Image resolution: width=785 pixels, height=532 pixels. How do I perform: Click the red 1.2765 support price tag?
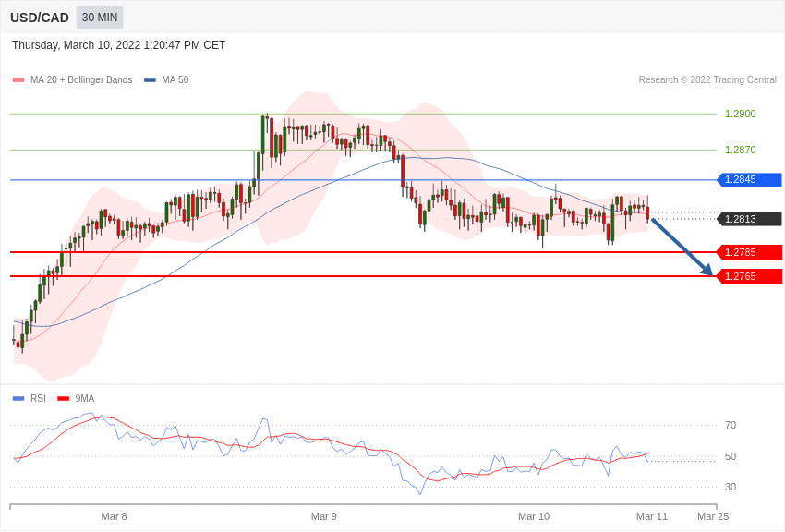pos(750,276)
